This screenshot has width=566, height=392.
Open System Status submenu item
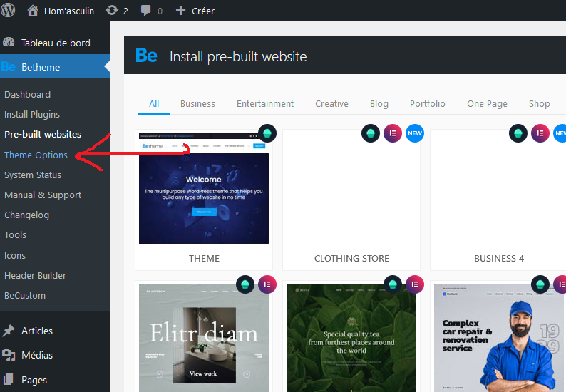coord(33,175)
